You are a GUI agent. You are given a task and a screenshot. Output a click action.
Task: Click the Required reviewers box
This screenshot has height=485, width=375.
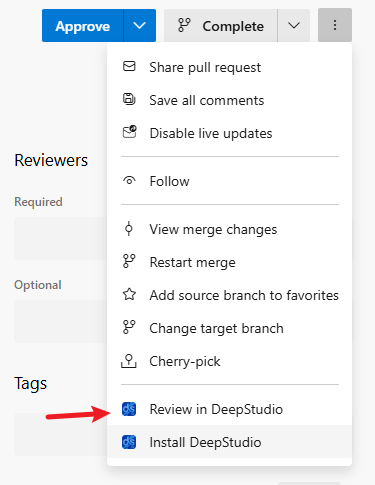coord(61,238)
